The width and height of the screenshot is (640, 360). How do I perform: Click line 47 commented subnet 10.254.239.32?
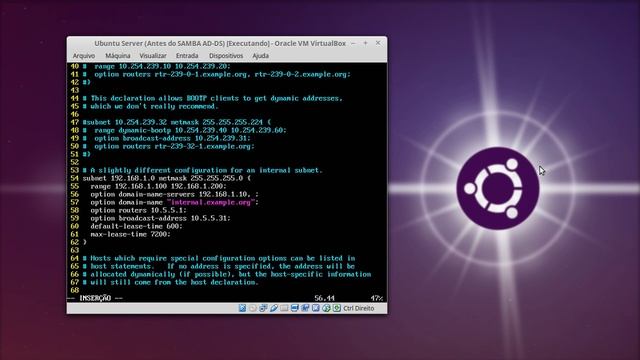point(177,122)
